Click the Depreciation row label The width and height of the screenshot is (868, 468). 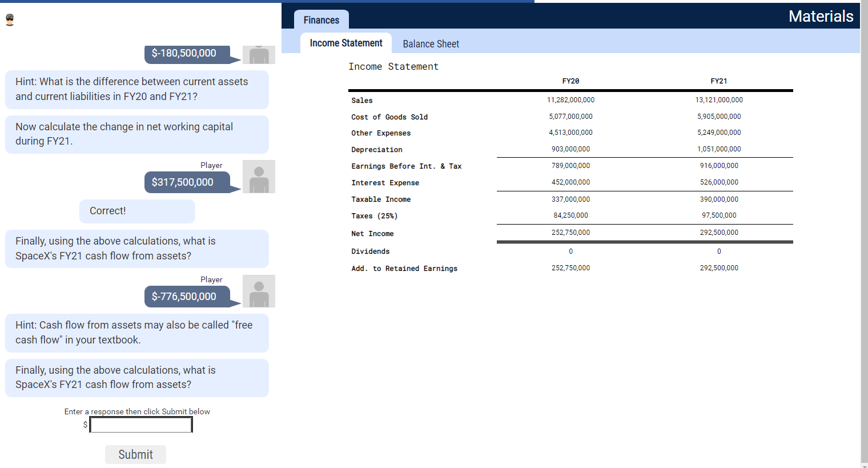[377, 150]
